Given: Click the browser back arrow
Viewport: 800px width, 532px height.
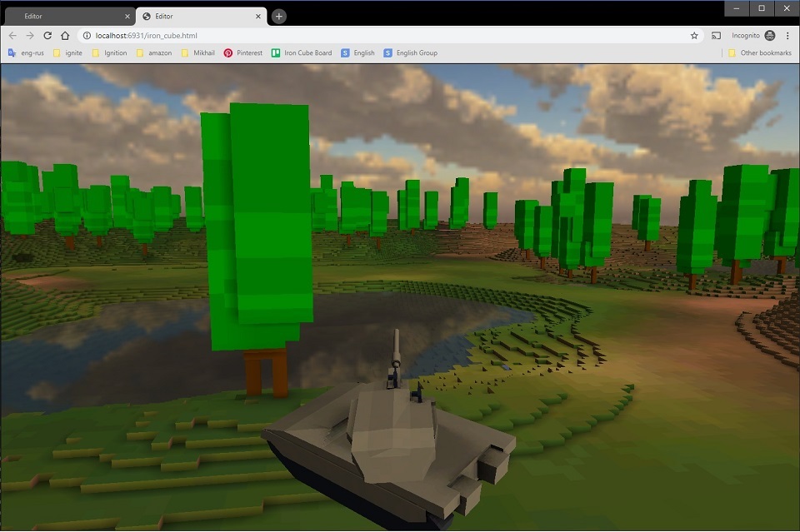Looking at the screenshot, I should [x=12, y=36].
